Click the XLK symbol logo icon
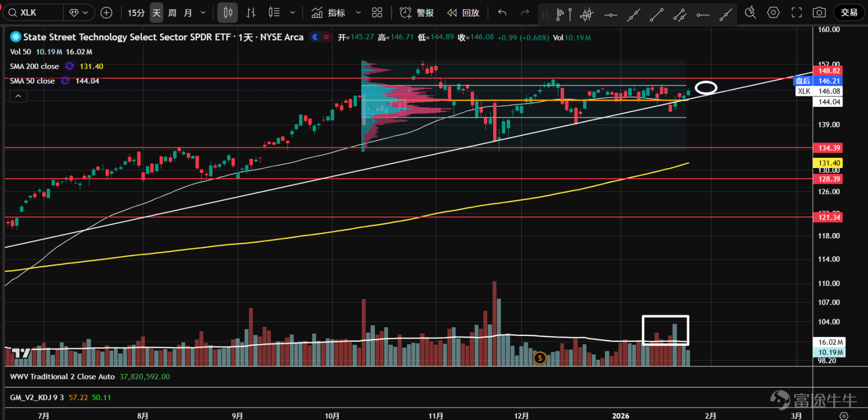Image resolution: width=868 pixels, height=420 pixels. pyautogui.click(x=16, y=37)
